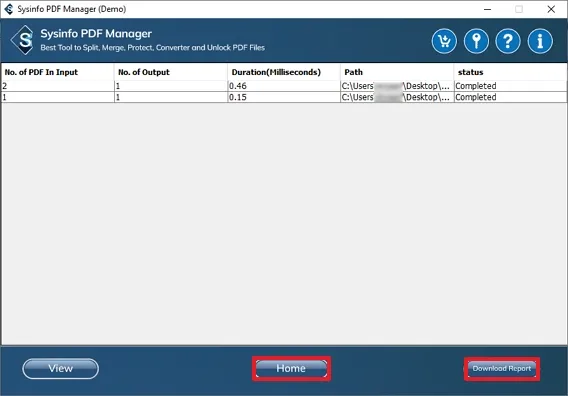Image resolution: width=568 pixels, height=396 pixels.
Task: Select the No. of PDF In Input column header
Action: tap(58, 72)
